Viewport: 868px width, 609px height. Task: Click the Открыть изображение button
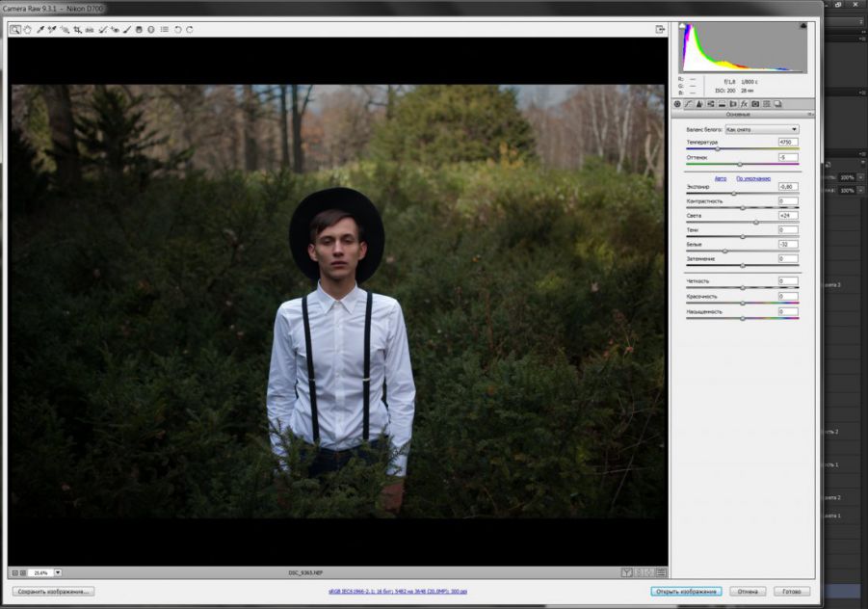685,591
